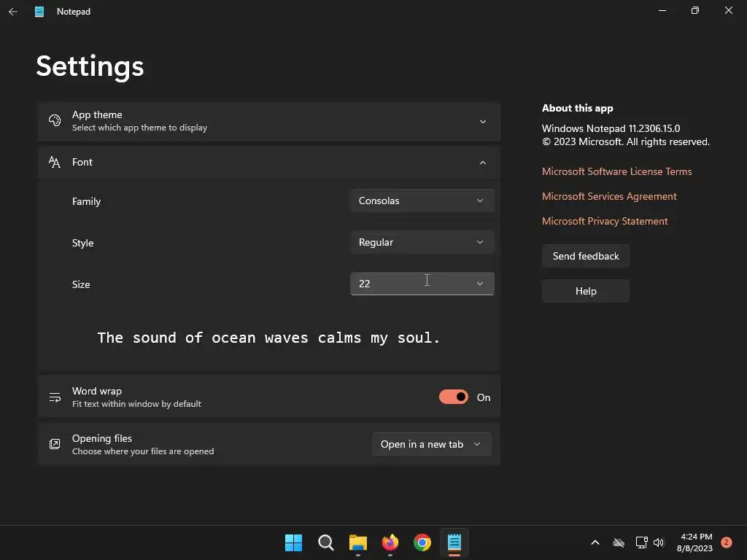Click the 'About this app' heading
Image resolution: width=747 pixels, height=560 pixels.
(578, 108)
